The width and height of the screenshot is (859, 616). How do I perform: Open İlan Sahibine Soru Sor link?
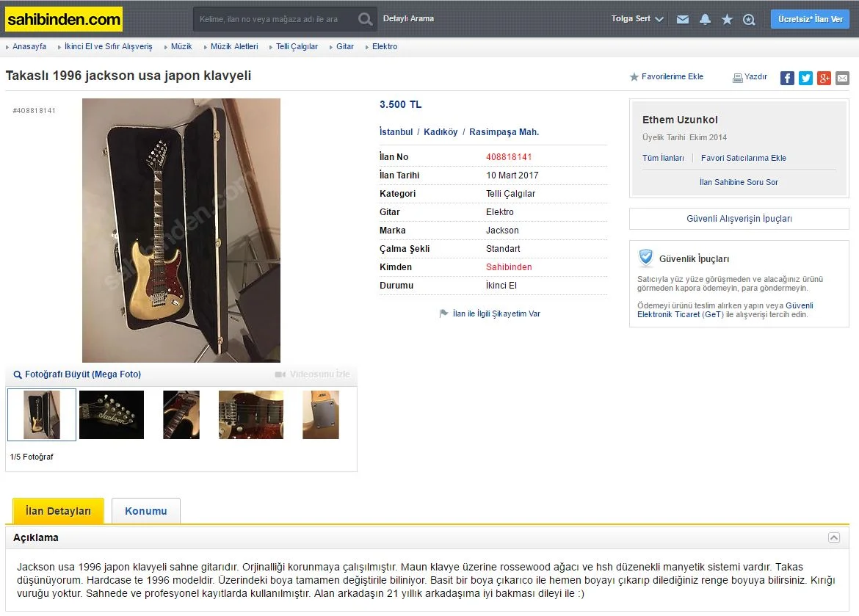[x=739, y=182]
